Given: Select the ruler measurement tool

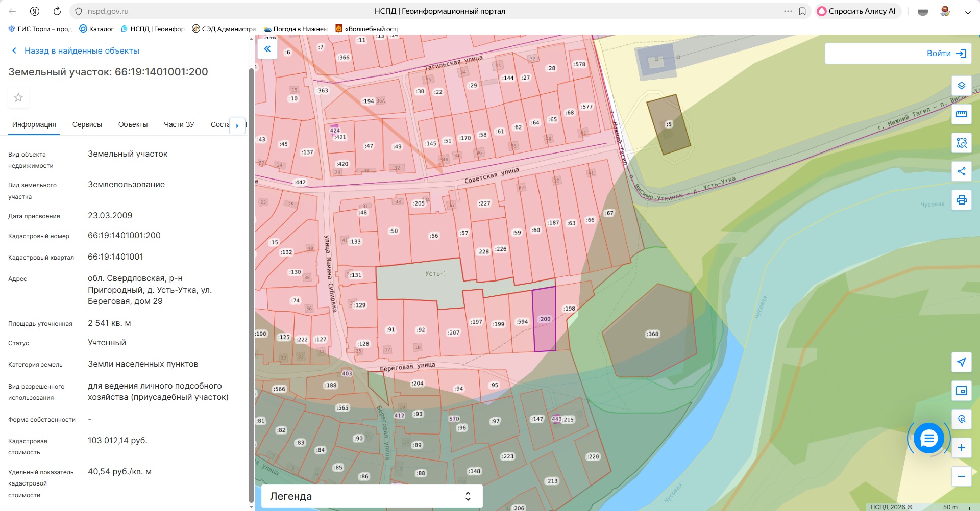Looking at the screenshot, I should click(961, 114).
